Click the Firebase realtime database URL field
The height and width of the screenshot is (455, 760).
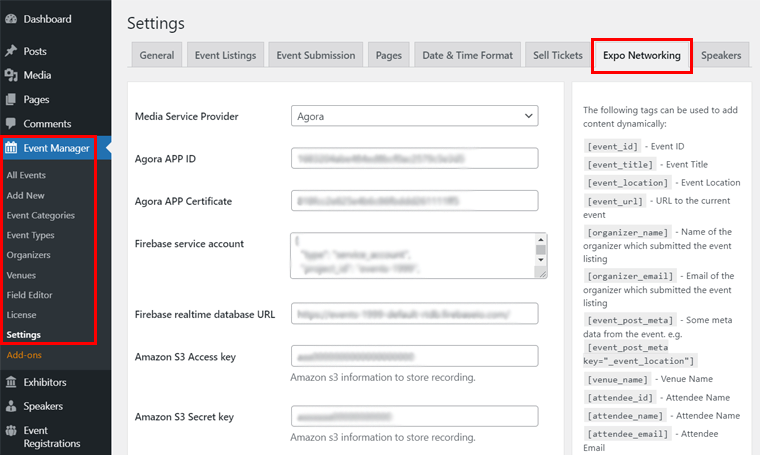click(x=414, y=314)
